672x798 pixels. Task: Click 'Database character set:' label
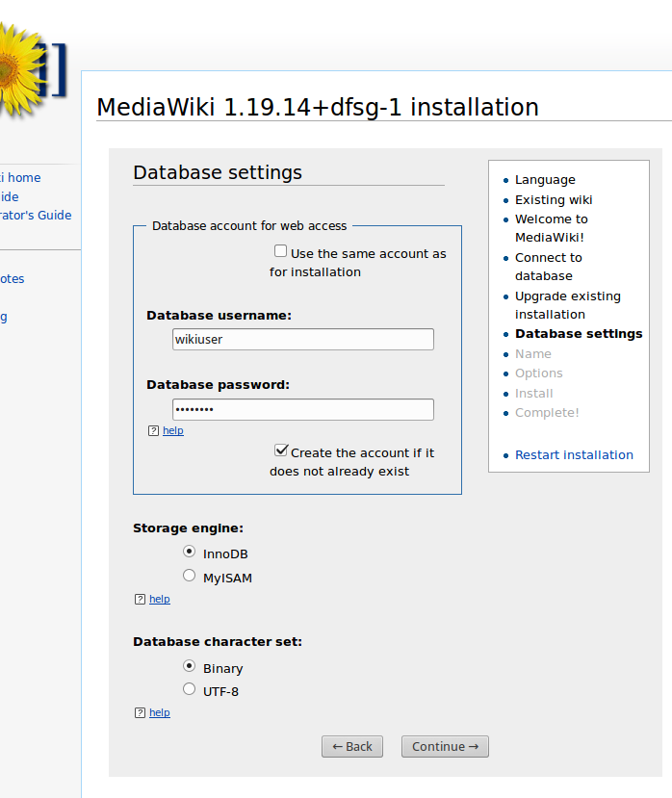point(218,642)
